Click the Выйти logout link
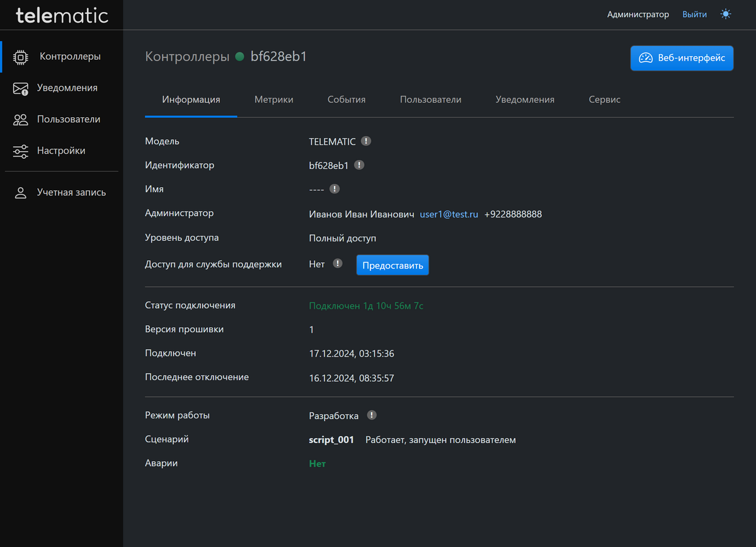 click(694, 14)
